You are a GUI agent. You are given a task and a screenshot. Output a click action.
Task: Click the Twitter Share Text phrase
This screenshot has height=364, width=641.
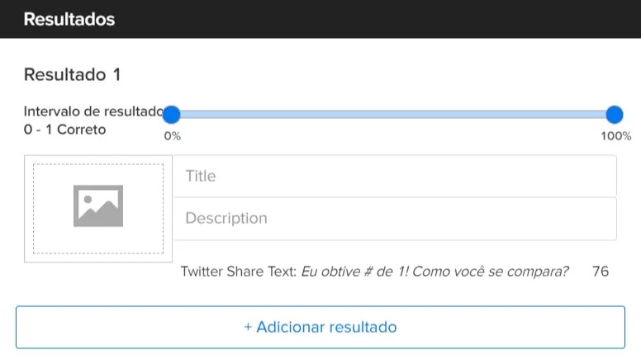pos(434,272)
